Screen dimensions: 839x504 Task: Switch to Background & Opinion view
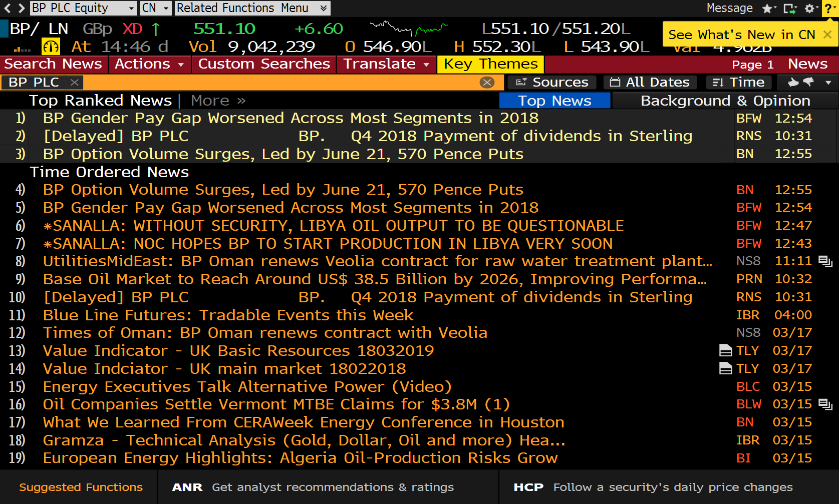[725, 101]
